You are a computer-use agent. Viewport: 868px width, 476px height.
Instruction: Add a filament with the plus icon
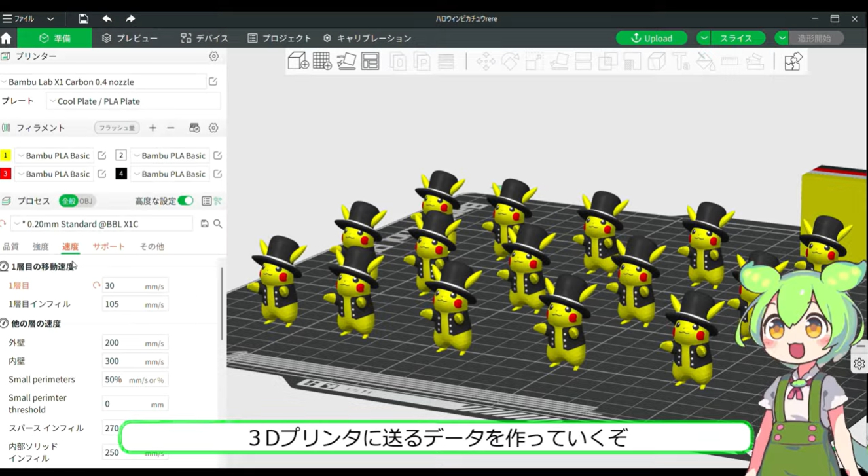coord(153,128)
